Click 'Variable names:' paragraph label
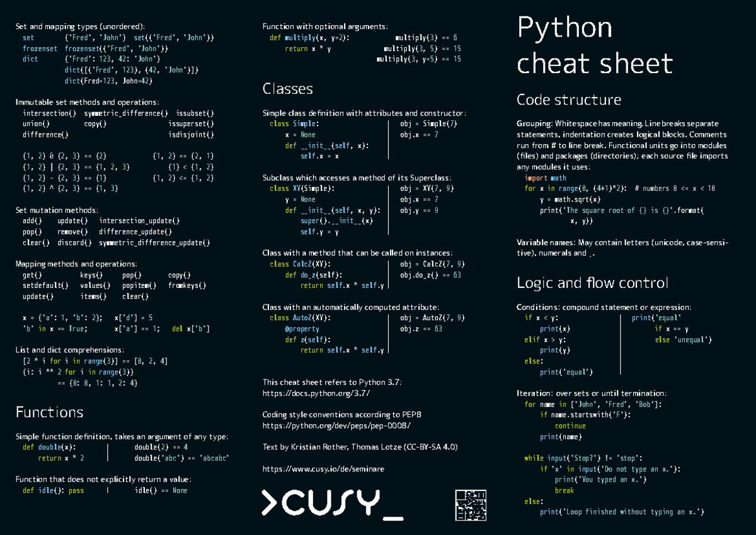Screen dimensions: 756x535 pyautogui.click(x=545, y=243)
